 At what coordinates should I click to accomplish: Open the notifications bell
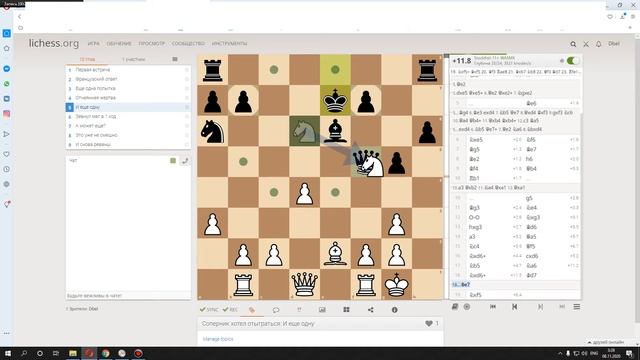click(x=598, y=44)
